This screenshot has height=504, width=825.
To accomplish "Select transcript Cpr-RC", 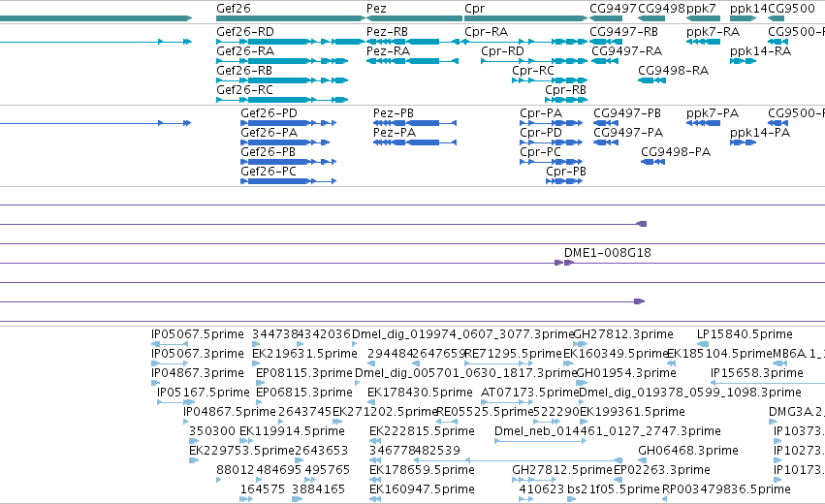I will (x=533, y=71).
